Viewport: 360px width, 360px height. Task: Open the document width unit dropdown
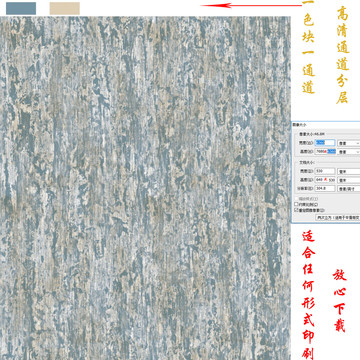click(x=349, y=171)
